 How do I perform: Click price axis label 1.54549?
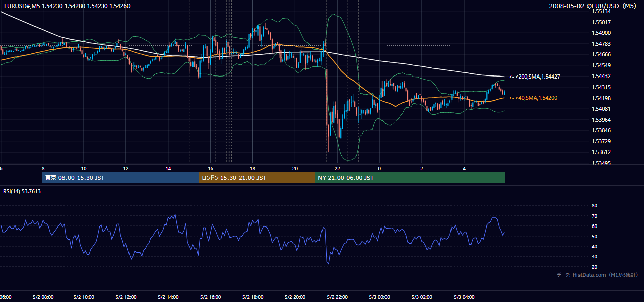coord(602,65)
